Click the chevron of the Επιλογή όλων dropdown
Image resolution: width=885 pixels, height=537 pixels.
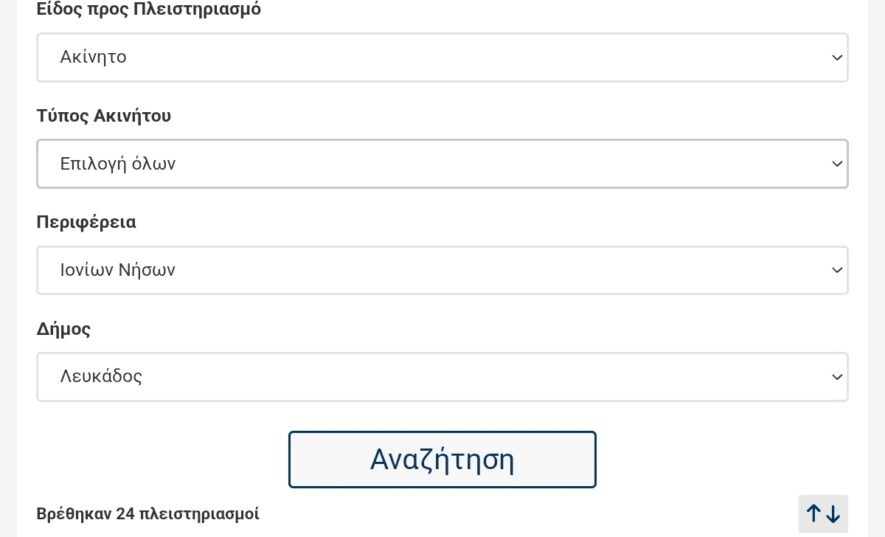pos(837,164)
